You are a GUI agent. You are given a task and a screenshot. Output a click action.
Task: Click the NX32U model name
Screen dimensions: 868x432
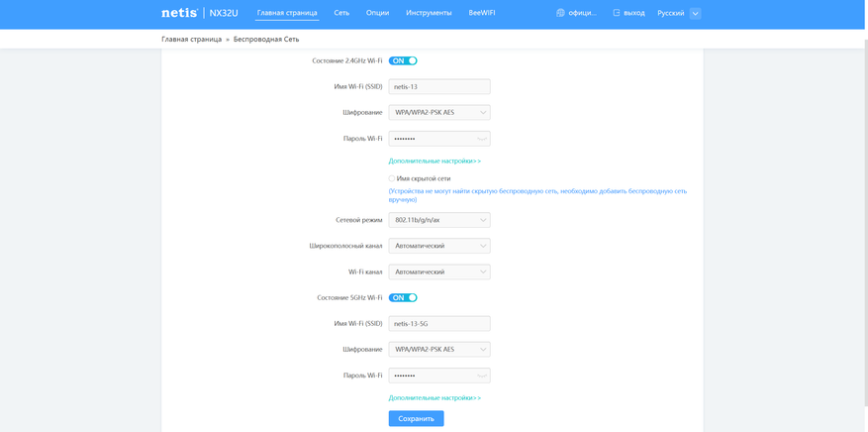224,13
